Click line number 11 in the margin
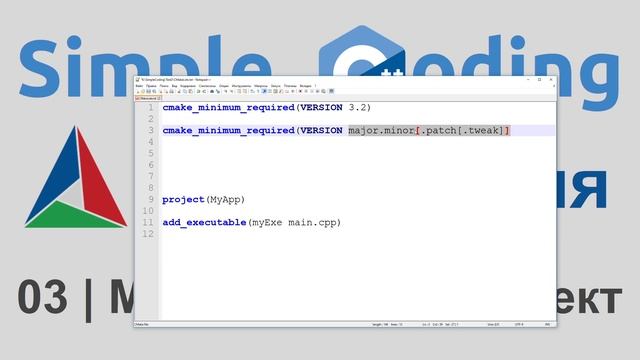Viewport: 640px width, 360px height. pyautogui.click(x=148, y=222)
